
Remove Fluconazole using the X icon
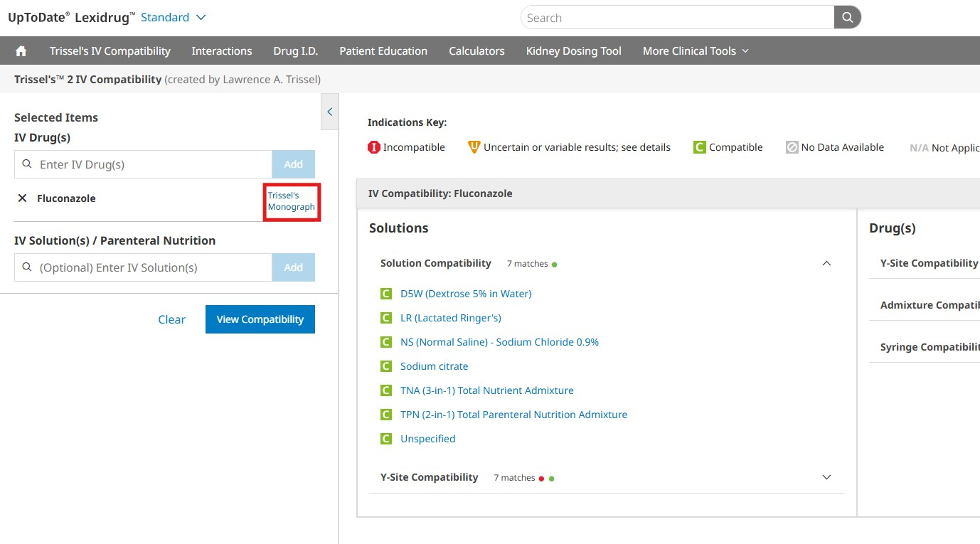tap(22, 198)
